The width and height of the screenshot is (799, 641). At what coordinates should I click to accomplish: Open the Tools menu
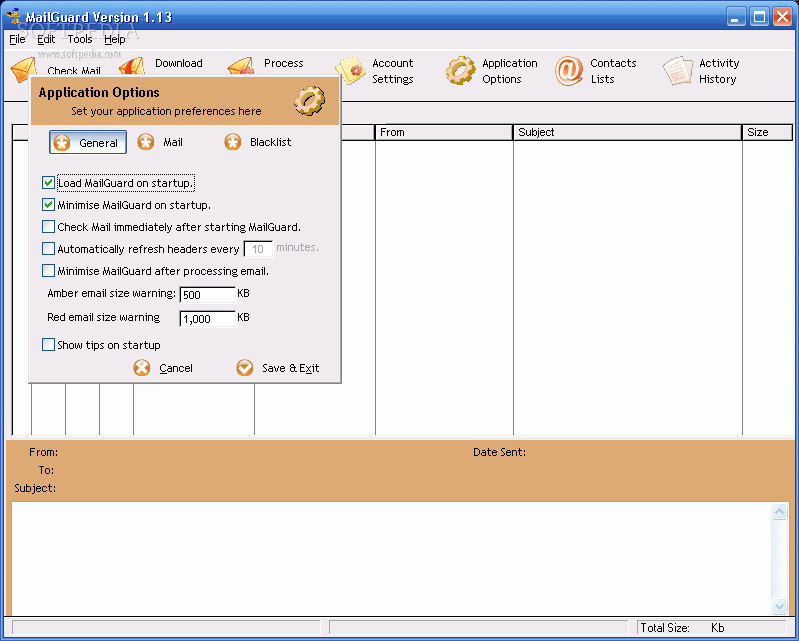80,39
